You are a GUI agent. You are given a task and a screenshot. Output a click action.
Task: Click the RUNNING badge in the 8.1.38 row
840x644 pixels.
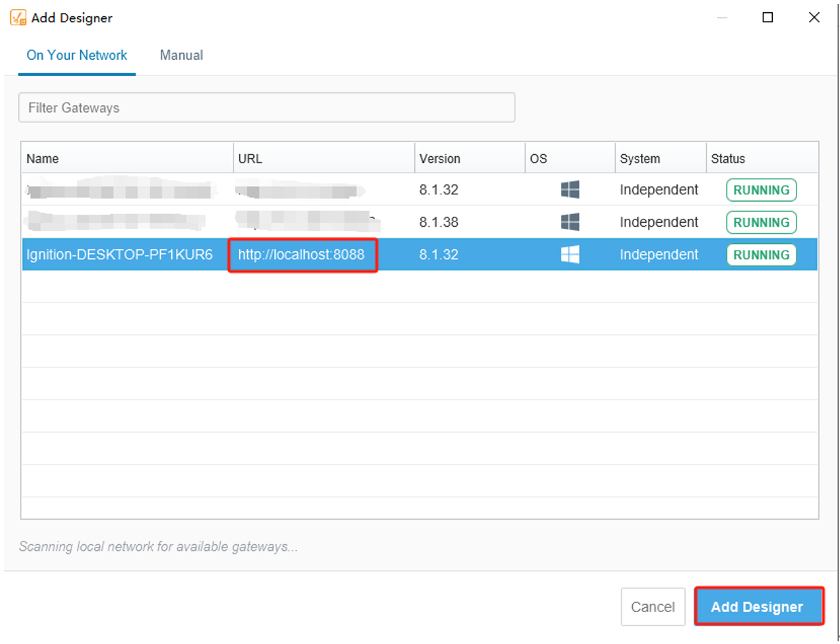pyautogui.click(x=761, y=222)
